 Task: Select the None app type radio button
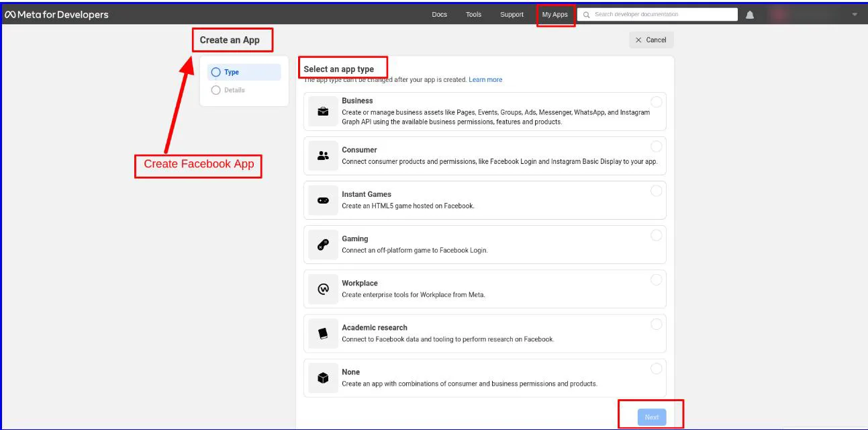(x=656, y=368)
